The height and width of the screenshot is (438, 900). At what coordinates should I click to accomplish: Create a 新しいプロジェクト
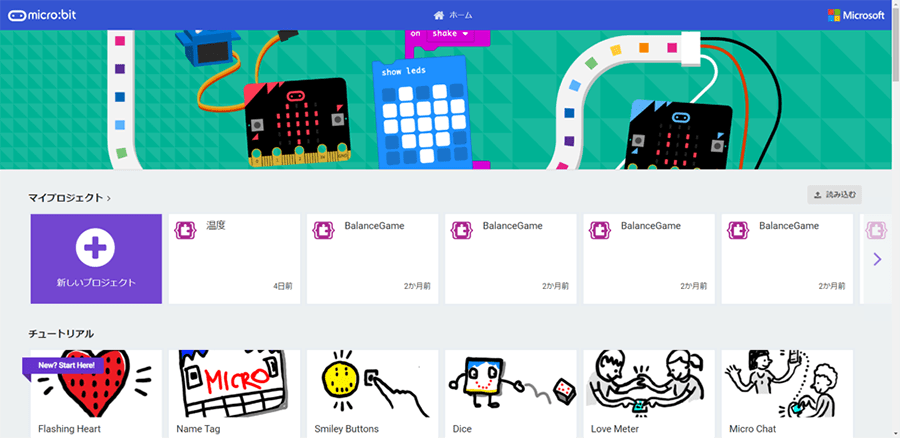pyautogui.click(x=96, y=259)
